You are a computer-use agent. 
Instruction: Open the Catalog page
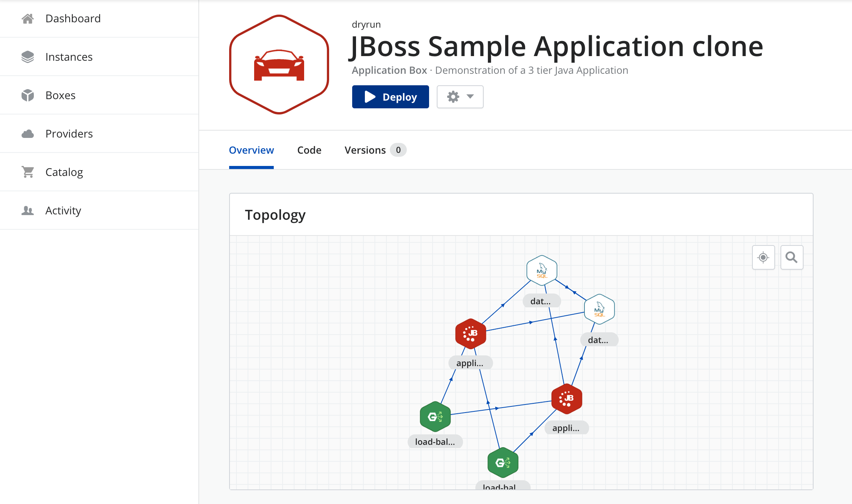[99, 172]
